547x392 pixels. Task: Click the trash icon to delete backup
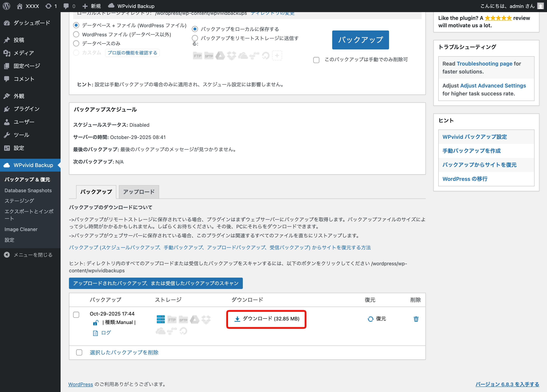(x=416, y=319)
